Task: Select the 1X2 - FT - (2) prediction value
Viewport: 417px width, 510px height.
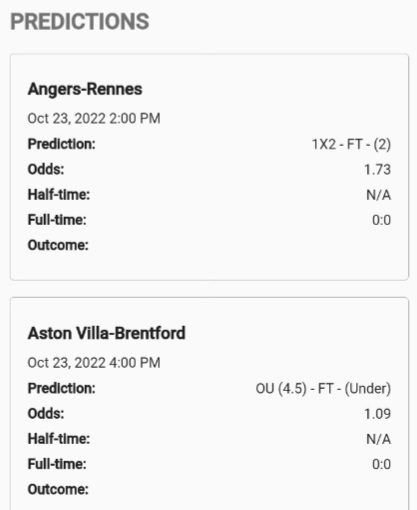Action: pos(351,144)
